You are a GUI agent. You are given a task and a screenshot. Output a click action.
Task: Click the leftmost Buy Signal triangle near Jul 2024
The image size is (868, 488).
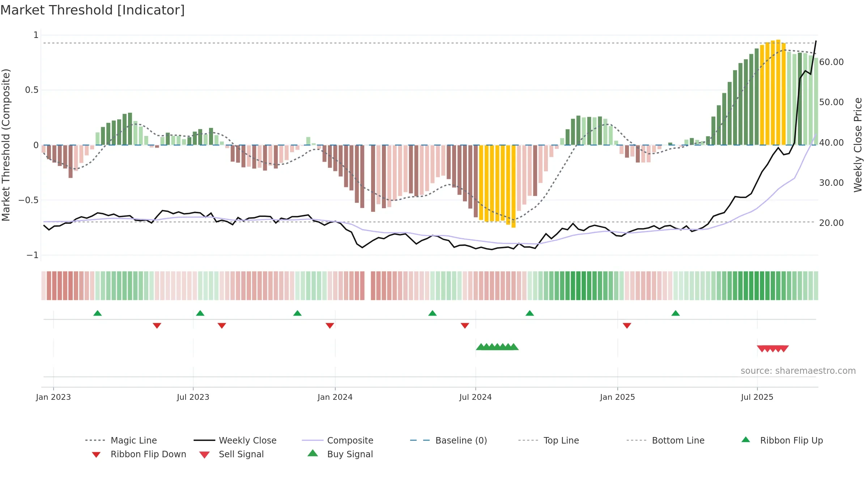pos(481,347)
